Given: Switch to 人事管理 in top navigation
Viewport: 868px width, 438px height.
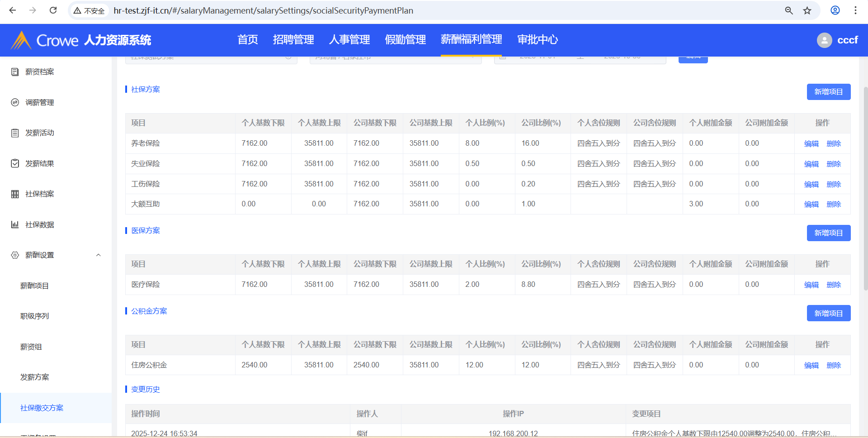Looking at the screenshot, I should [x=349, y=40].
